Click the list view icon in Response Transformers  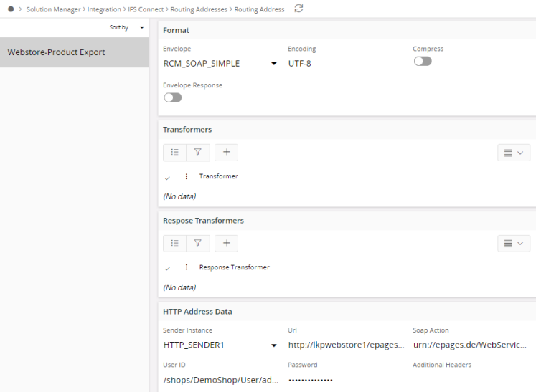(x=174, y=243)
